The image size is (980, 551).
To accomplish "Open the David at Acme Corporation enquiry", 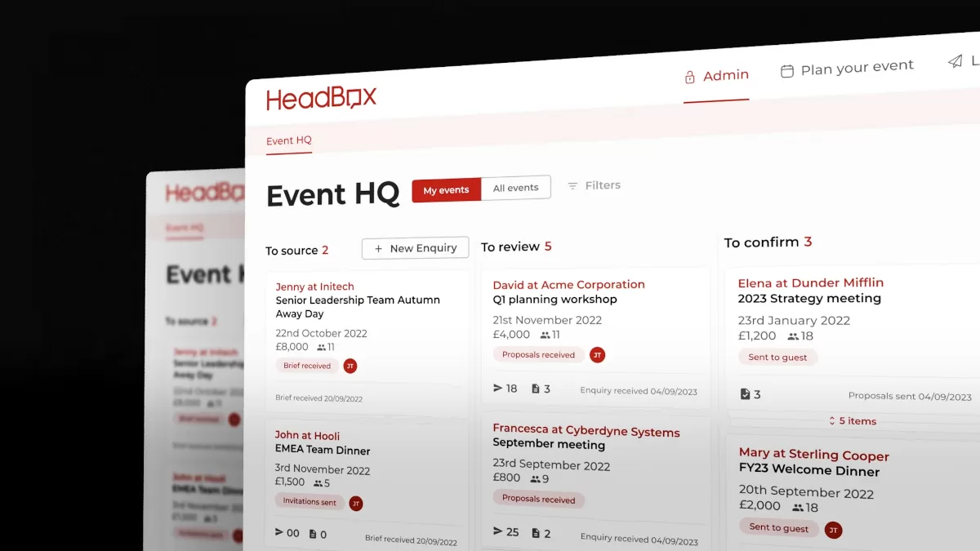I will click(x=569, y=285).
